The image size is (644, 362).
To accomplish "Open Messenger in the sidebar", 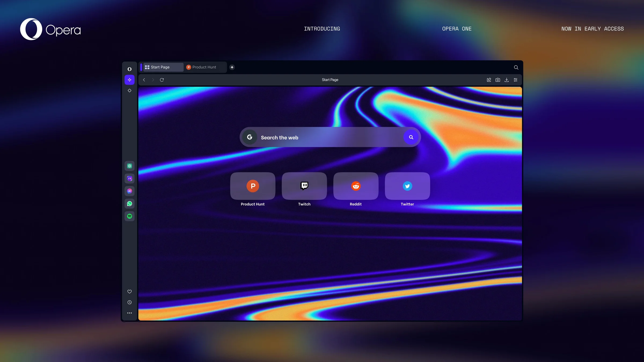I will point(129,191).
